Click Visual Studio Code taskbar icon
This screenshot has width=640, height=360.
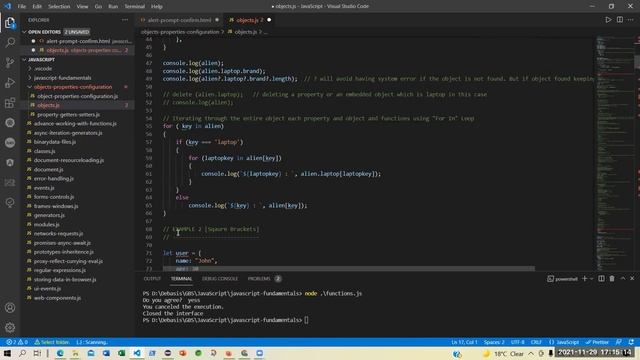tap(137, 353)
